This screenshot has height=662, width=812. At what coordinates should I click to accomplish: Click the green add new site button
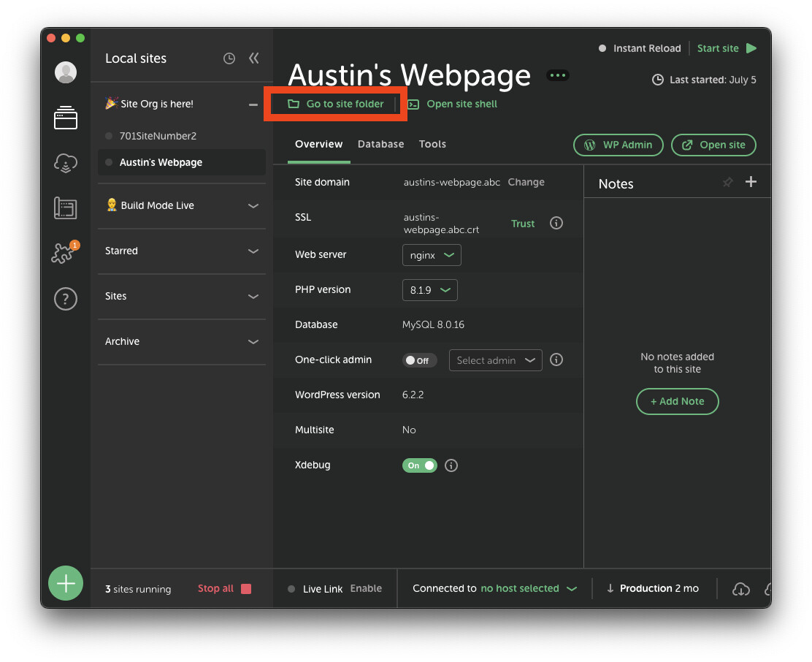pos(66,583)
